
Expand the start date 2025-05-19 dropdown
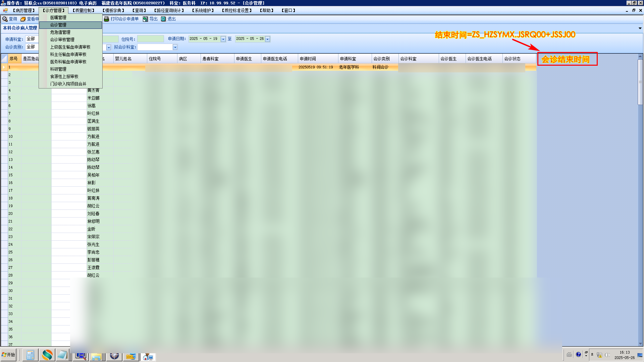coord(223,39)
